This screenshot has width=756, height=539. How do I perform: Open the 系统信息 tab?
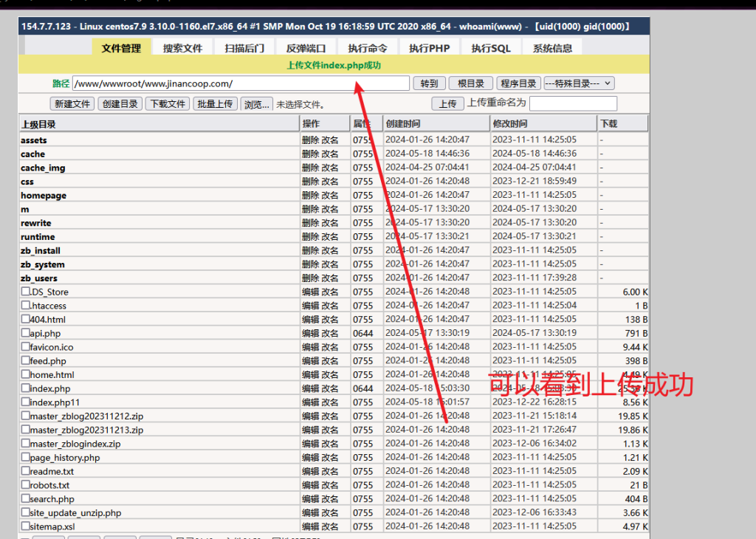[551, 48]
